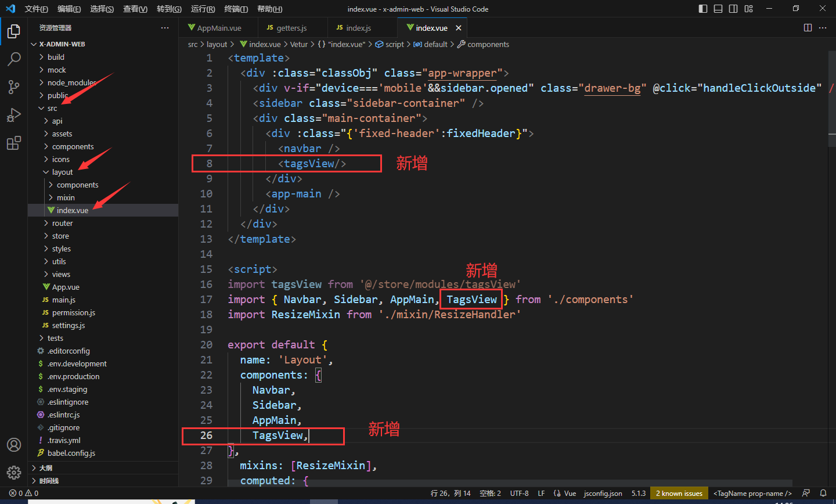Click the script breadcrumb segment
Viewport: 836px width, 504px height.
pos(390,44)
